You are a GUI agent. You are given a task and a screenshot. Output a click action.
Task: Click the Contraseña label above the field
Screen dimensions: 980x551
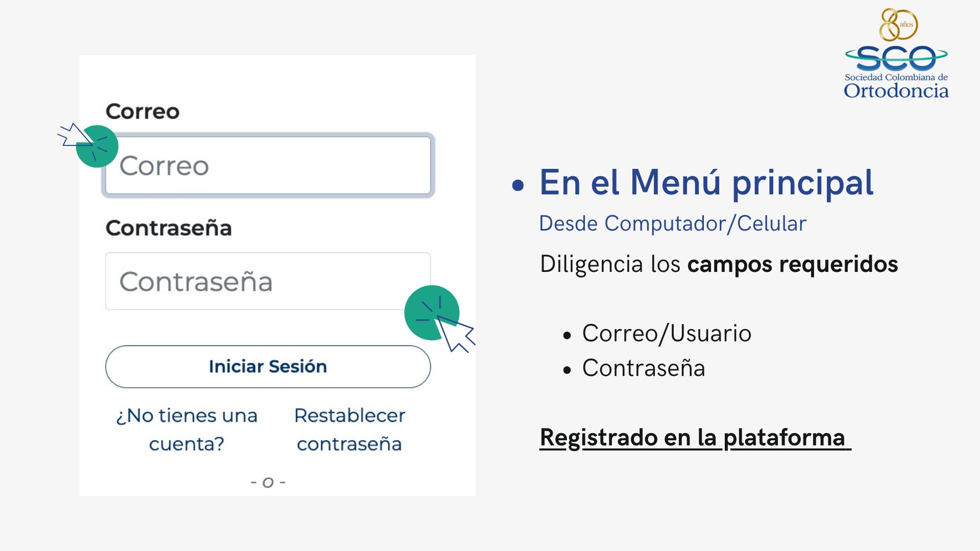(168, 228)
